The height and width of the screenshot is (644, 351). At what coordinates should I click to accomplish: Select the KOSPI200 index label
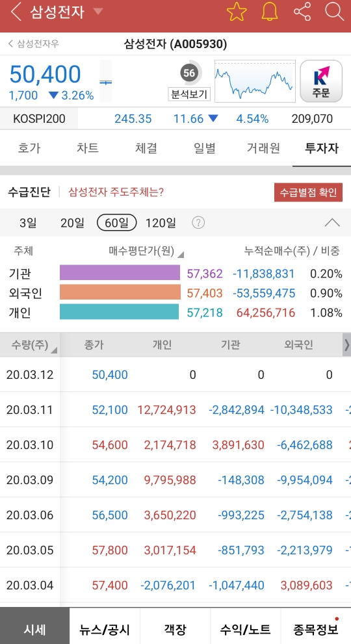39,119
